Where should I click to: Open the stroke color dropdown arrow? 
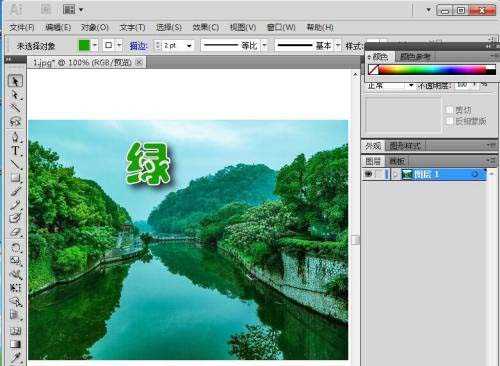[x=119, y=45]
